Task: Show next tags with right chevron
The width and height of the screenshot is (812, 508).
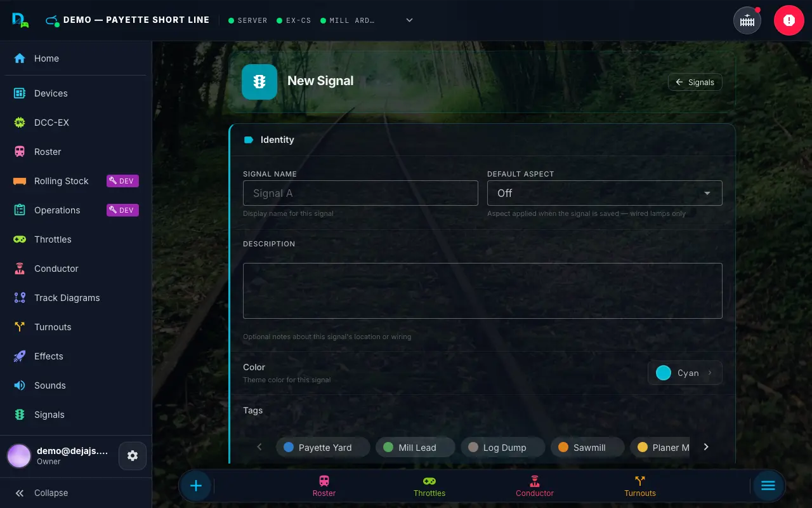Action: pyautogui.click(x=706, y=447)
